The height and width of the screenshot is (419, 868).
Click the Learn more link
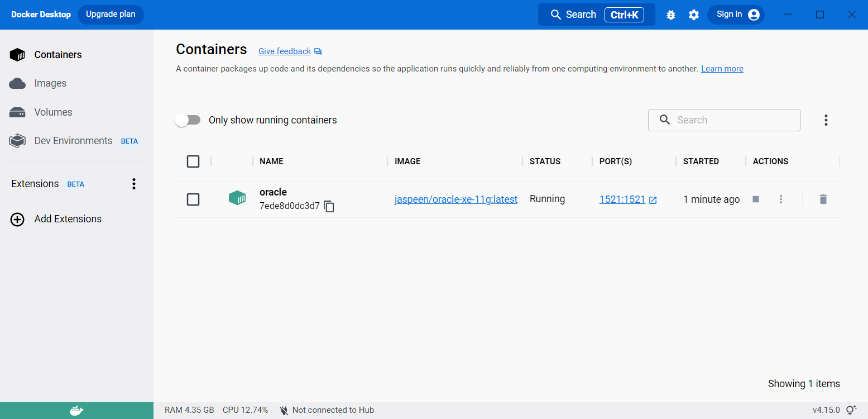pyautogui.click(x=722, y=69)
